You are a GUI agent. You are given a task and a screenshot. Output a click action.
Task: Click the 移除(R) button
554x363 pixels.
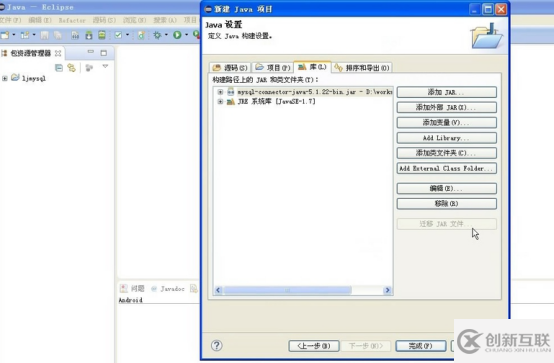coord(447,204)
